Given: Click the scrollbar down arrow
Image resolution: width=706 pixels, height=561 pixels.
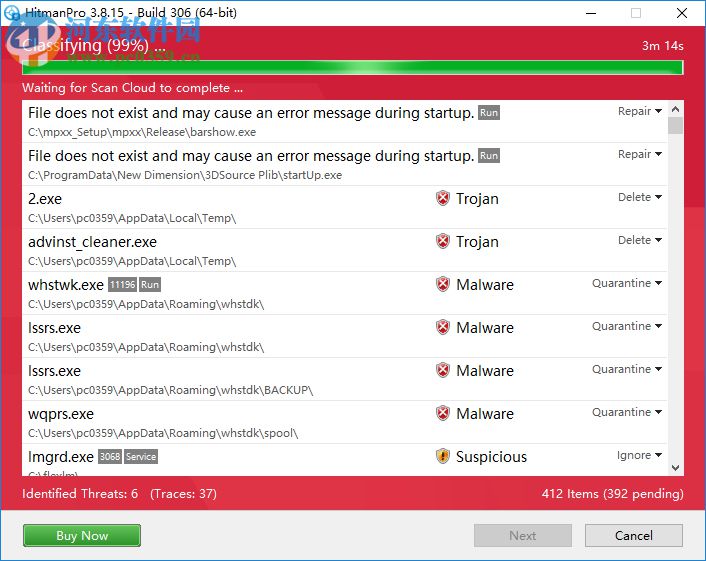Looking at the screenshot, I should click(675, 468).
